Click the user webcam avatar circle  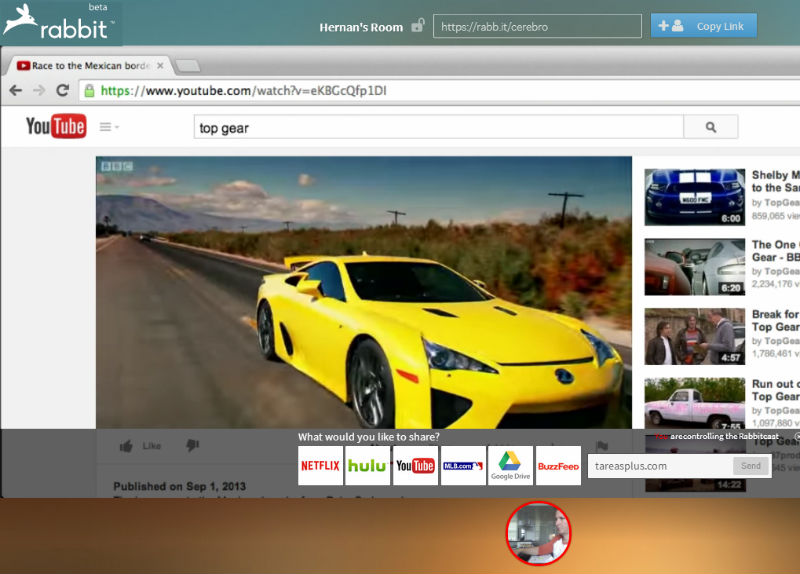point(538,534)
